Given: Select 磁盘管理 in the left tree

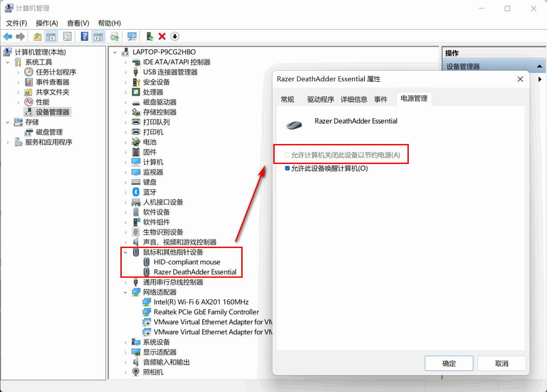Looking at the screenshot, I should tap(49, 132).
